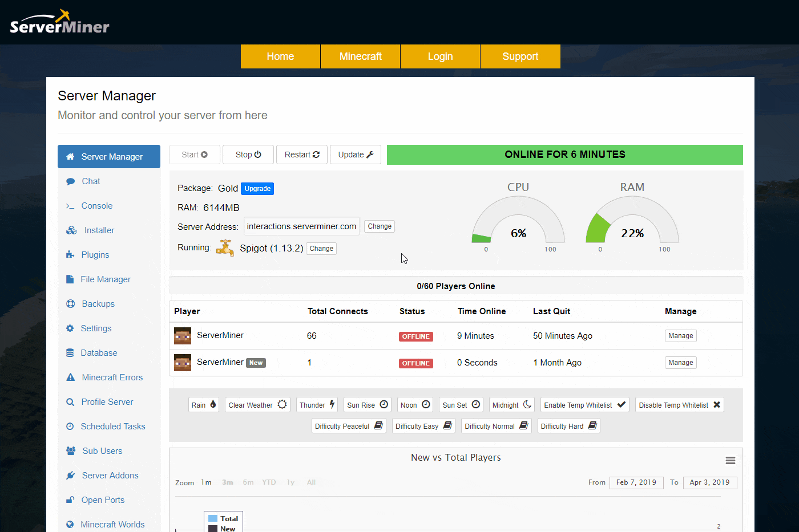This screenshot has height=532, width=799.
Task: Click the Scheduled Tasks clock icon
Action: click(x=70, y=427)
